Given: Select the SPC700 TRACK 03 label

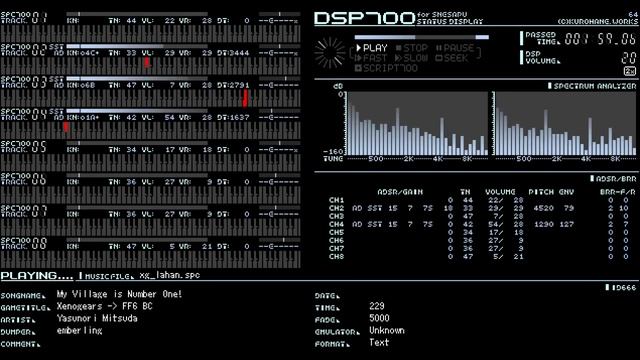Looking at the screenshot, I should [x=24, y=82].
